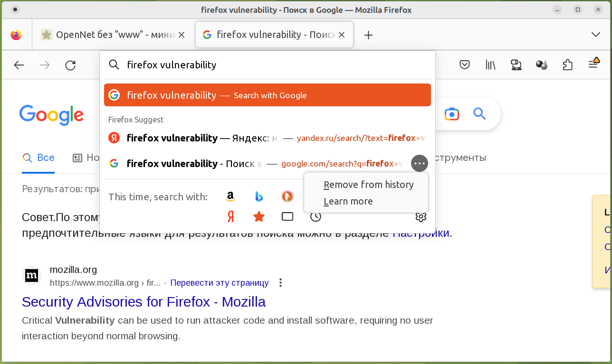Search in bookmarks via star icon
Image resolution: width=612 pixels, height=364 pixels.
[x=259, y=217]
